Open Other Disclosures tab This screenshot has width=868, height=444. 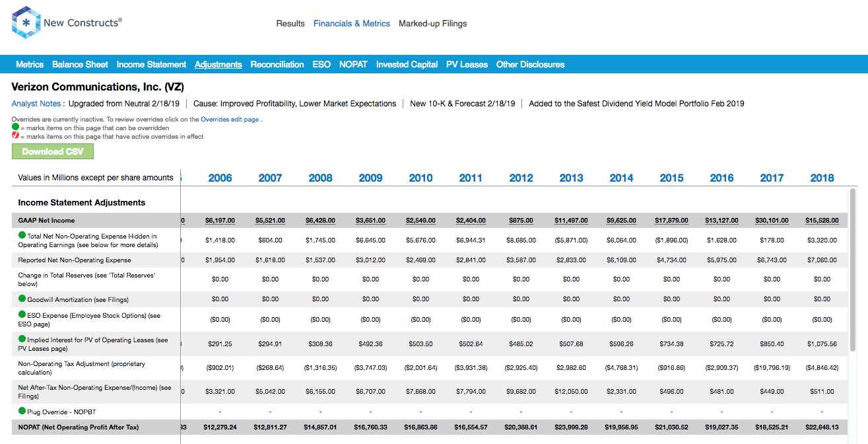click(531, 64)
